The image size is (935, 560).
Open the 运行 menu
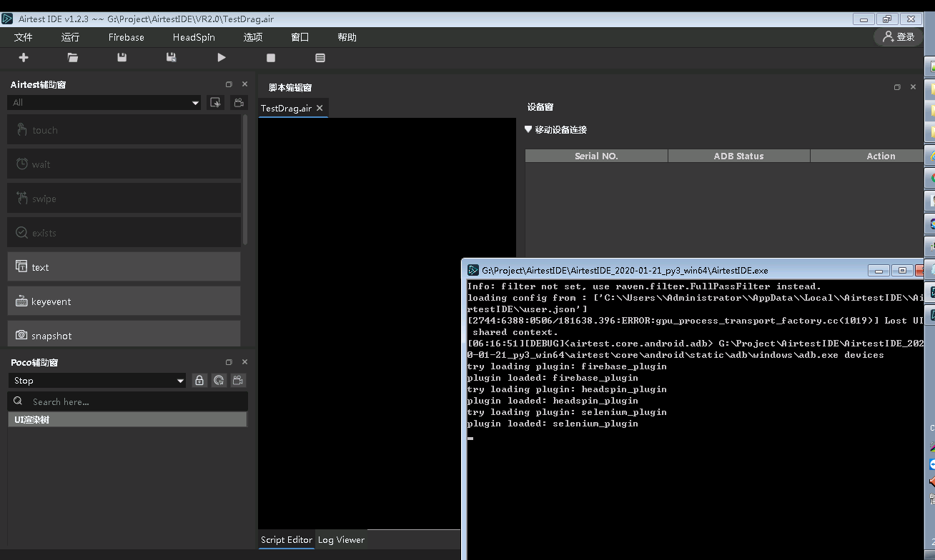pos(71,37)
